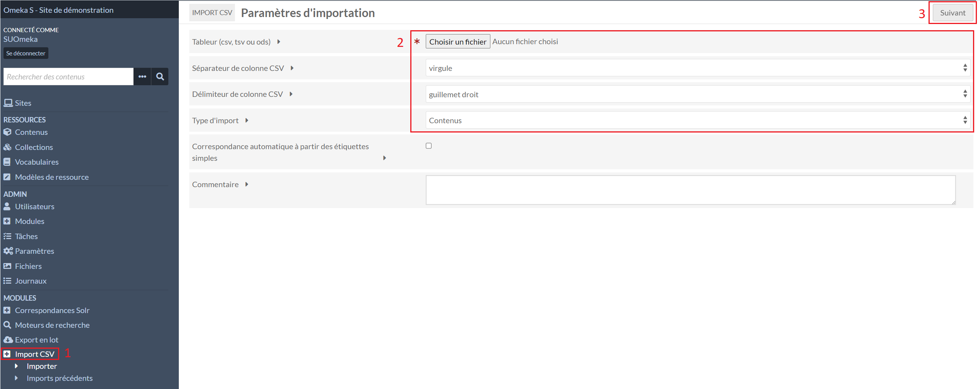Open Modèles de ressource via its icon
The height and width of the screenshot is (389, 980).
click(8, 177)
